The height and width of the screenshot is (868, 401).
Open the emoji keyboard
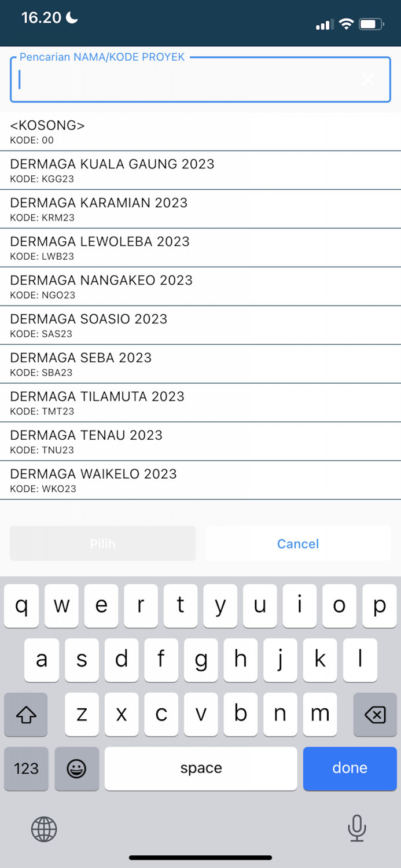(76, 768)
